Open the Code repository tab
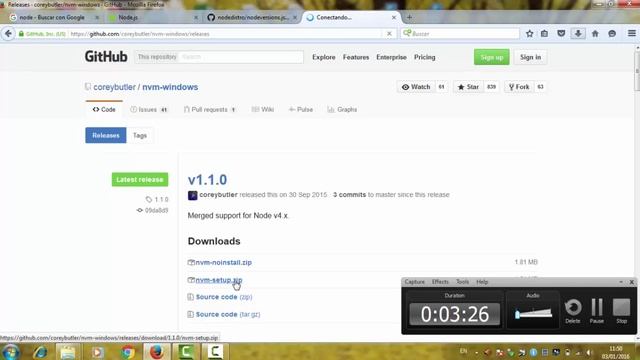 click(104, 109)
